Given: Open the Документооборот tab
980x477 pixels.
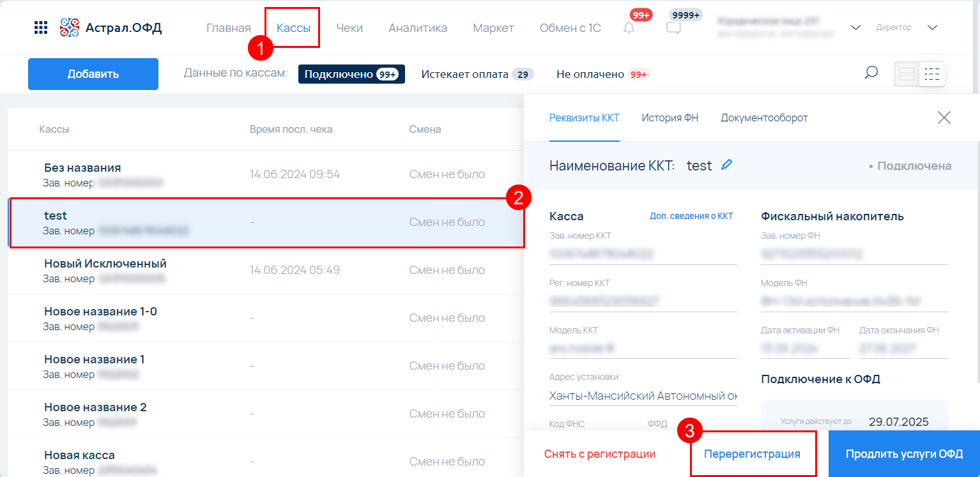Looking at the screenshot, I should click(x=764, y=117).
